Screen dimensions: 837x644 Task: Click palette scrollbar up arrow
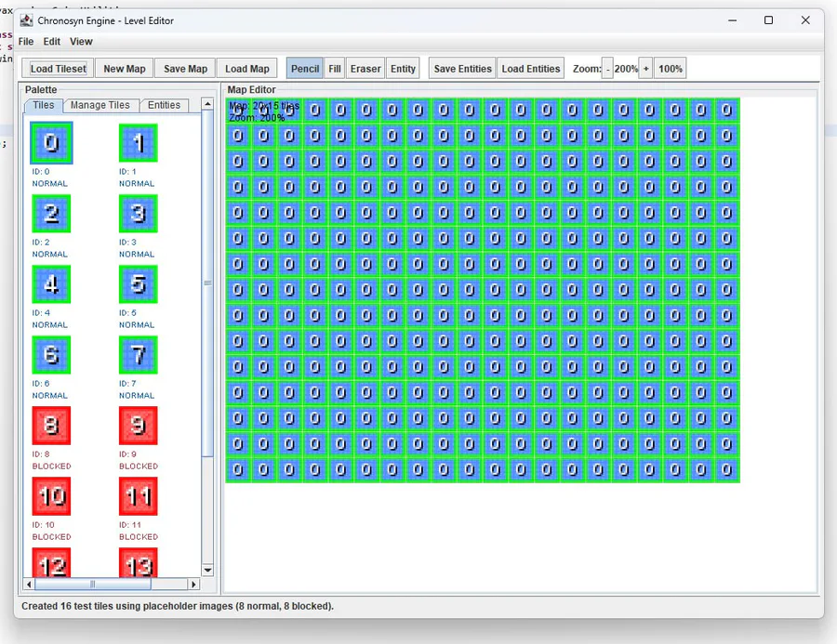pyautogui.click(x=207, y=104)
